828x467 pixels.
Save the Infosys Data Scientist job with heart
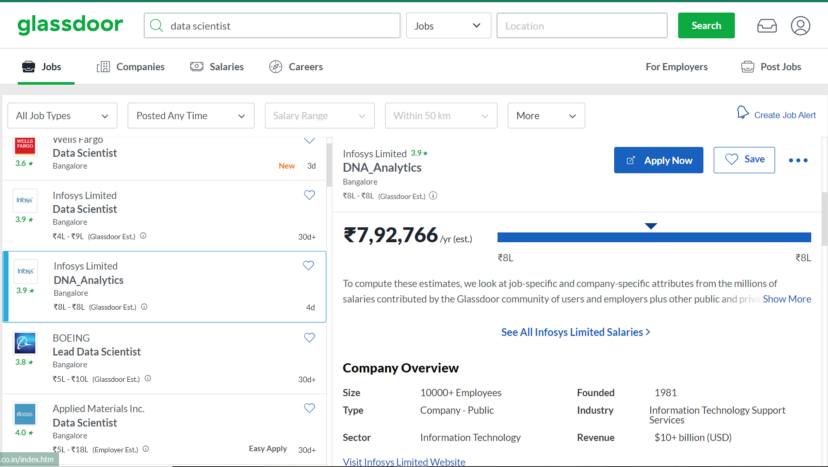point(309,195)
